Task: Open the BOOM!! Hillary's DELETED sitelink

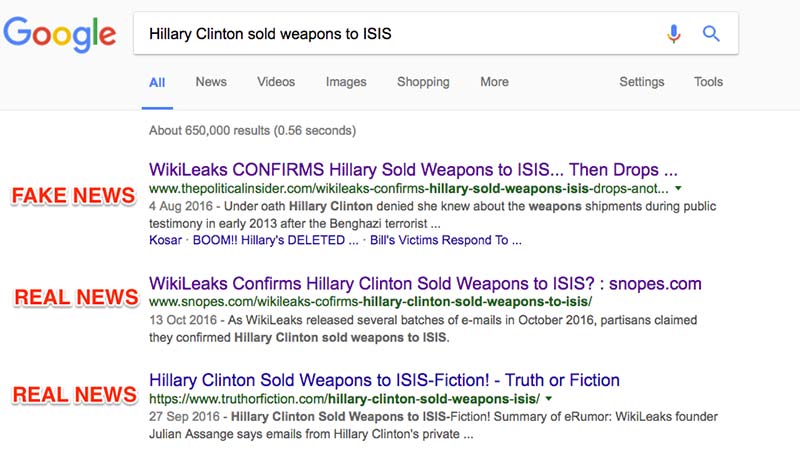Action: pyautogui.click(x=274, y=240)
